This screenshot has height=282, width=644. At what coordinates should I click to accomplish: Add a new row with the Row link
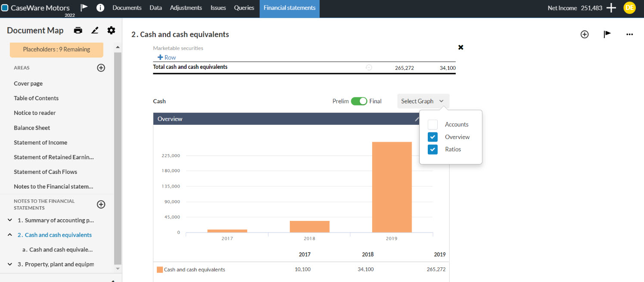166,57
